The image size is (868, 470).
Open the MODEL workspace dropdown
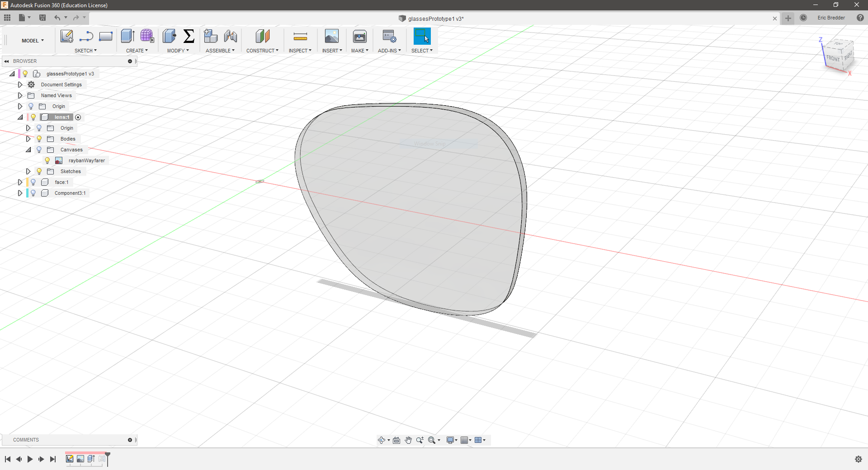point(33,41)
